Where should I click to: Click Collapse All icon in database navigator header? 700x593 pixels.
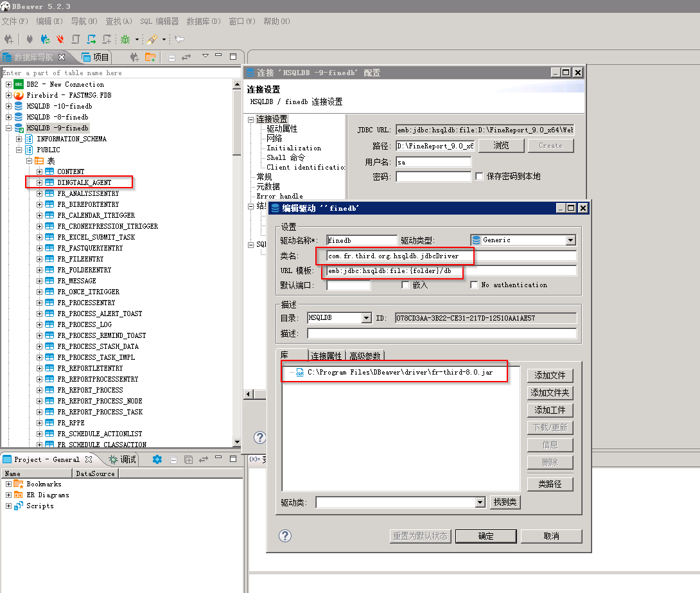coord(171,57)
